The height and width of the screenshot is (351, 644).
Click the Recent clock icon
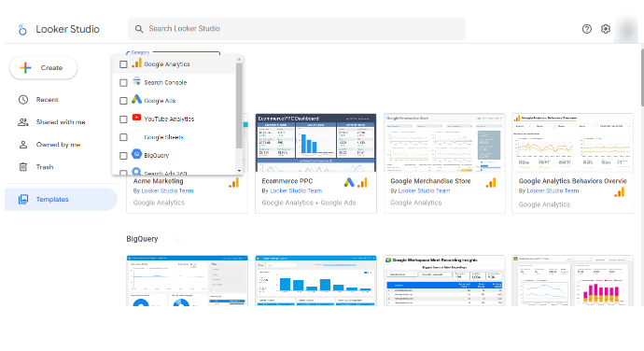coord(23,100)
